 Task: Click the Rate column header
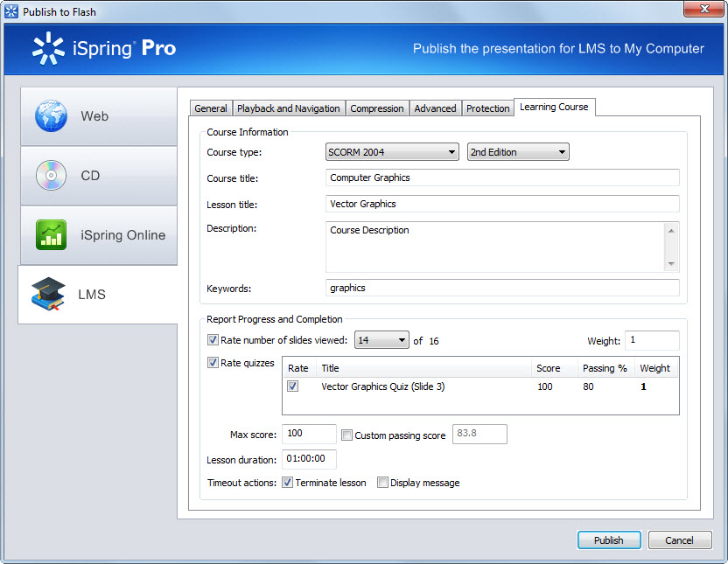click(x=299, y=368)
